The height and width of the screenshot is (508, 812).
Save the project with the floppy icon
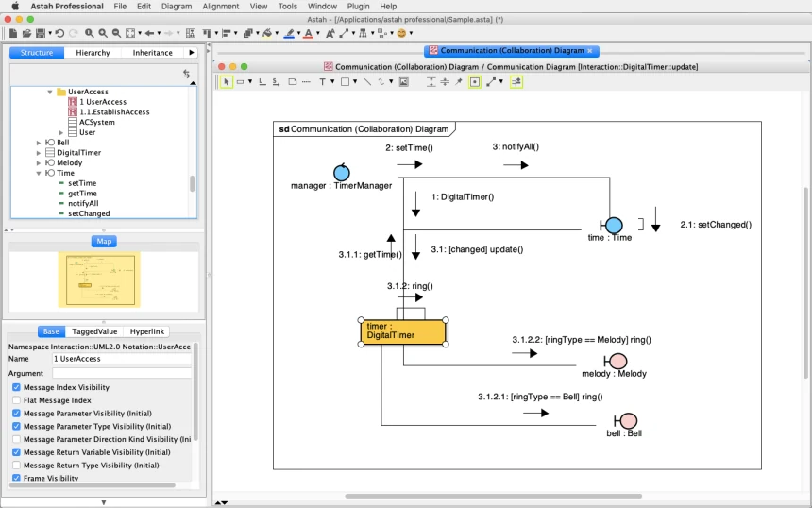40,33
